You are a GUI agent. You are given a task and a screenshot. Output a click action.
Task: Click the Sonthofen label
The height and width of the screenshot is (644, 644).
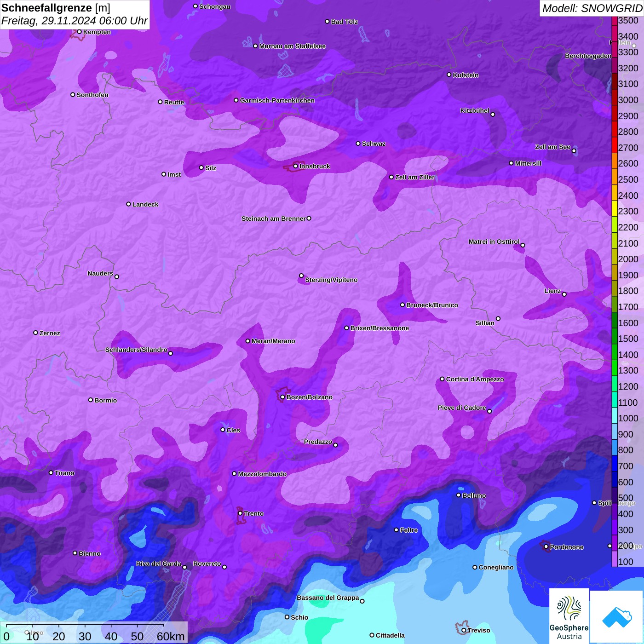coord(92,95)
